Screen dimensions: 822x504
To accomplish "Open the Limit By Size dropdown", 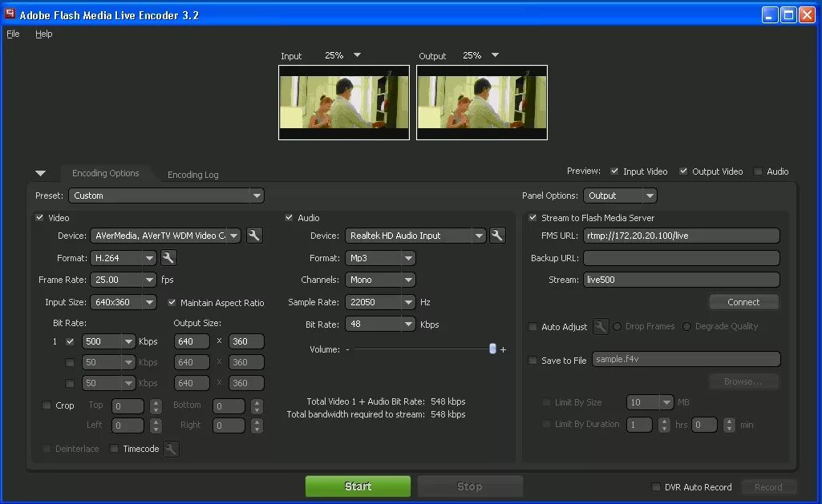I will tap(650, 402).
